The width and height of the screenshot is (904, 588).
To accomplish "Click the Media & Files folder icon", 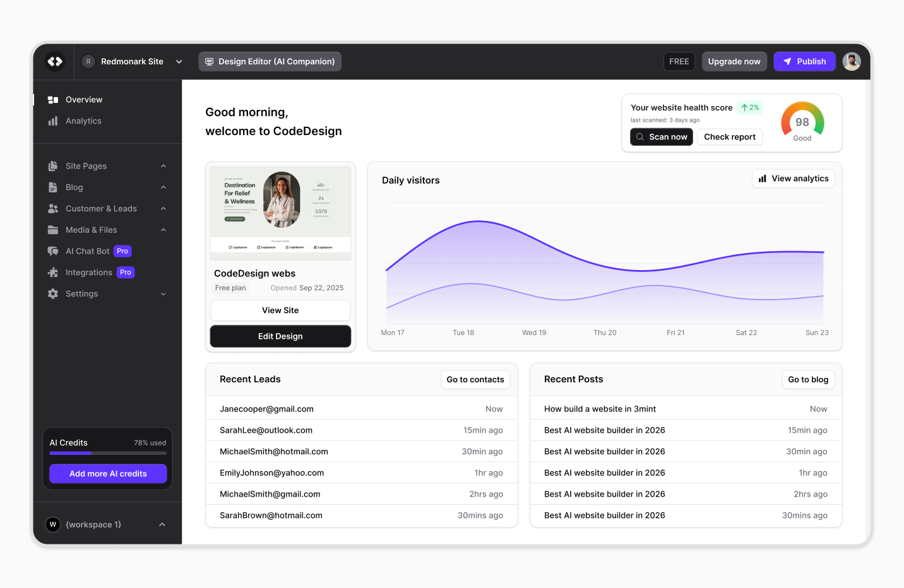I will 53,230.
